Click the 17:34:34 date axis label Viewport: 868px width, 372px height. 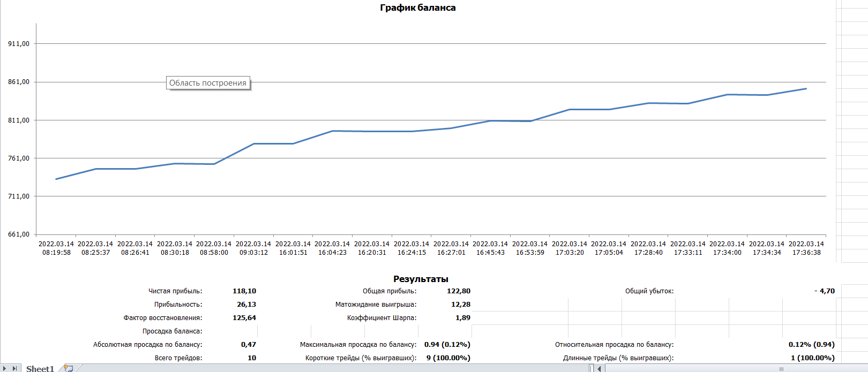tap(767, 248)
